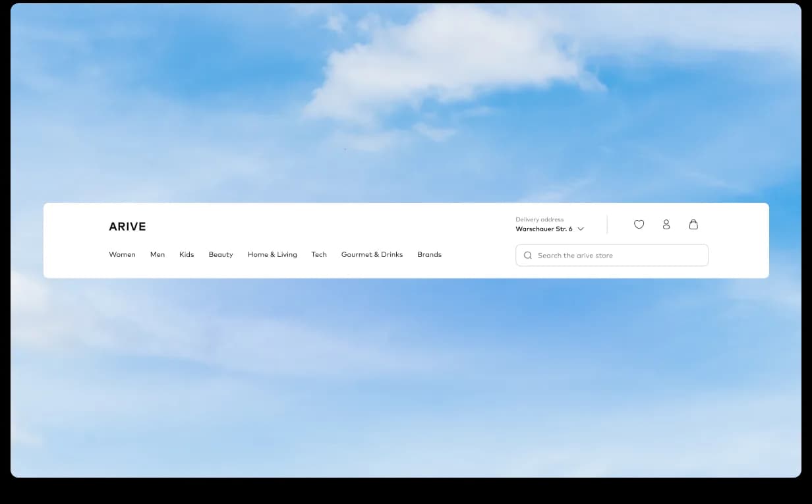Open the Kids category

187,254
